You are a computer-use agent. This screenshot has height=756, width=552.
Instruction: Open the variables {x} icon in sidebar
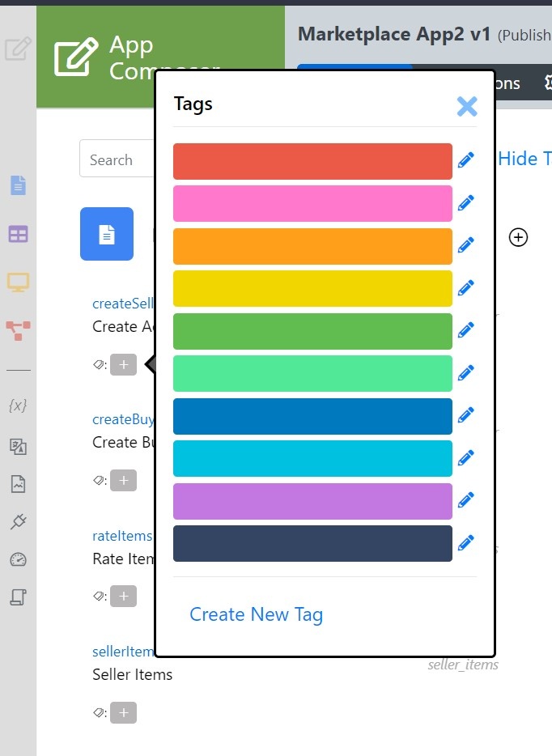[x=18, y=406]
